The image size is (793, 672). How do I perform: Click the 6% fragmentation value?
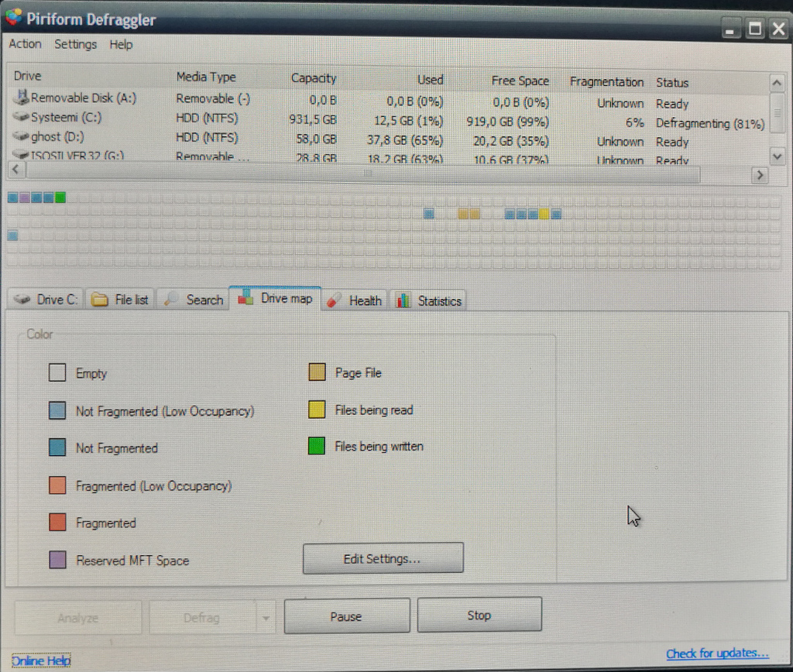(634, 122)
